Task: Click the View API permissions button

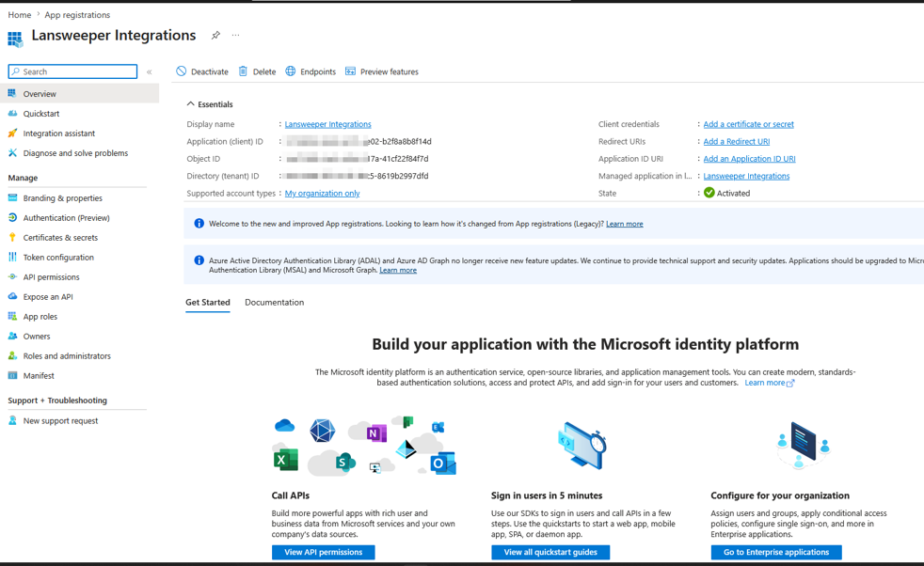Action: [x=323, y=552]
